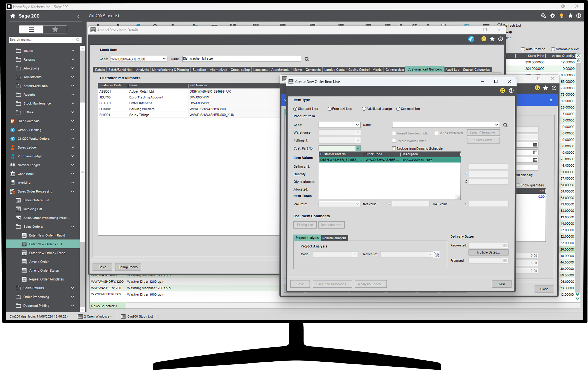Click the search magnifier next to the product Name field
This screenshot has width=588, height=370.
505,125
